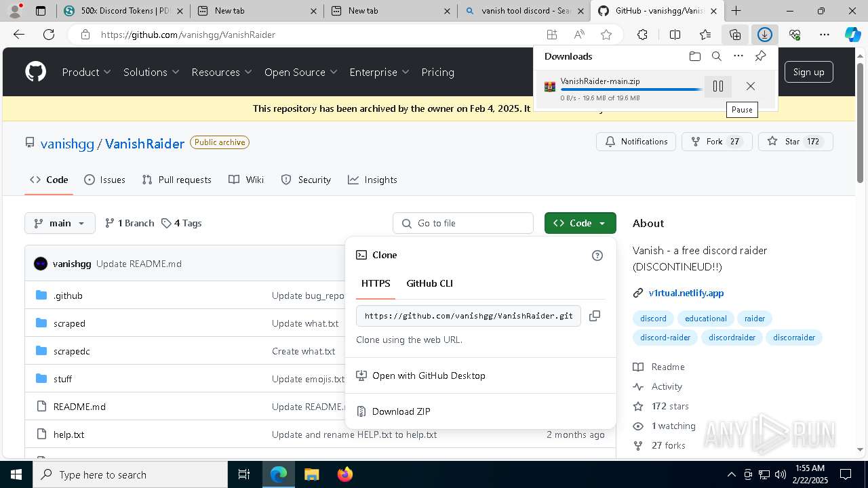Select the GitHub CLI clone tab

[429, 283]
